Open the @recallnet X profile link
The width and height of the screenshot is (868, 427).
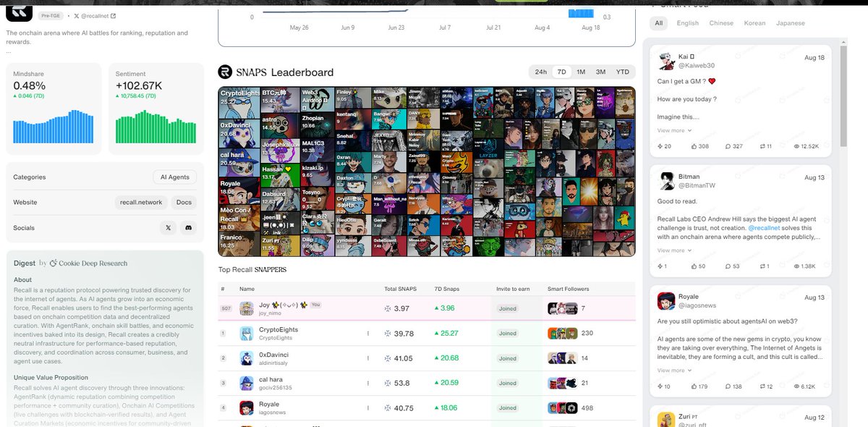click(x=95, y=15)
